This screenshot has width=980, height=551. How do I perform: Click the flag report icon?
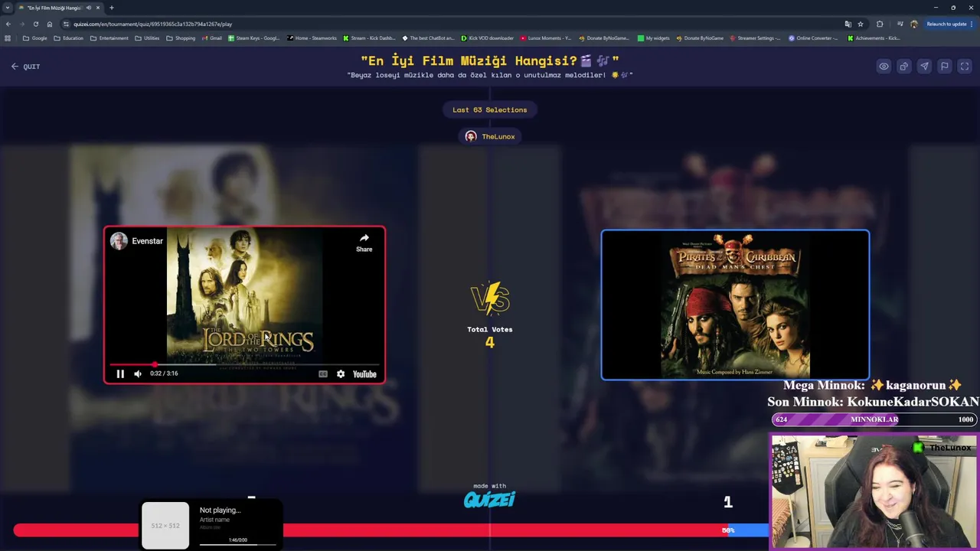point(945,67)
